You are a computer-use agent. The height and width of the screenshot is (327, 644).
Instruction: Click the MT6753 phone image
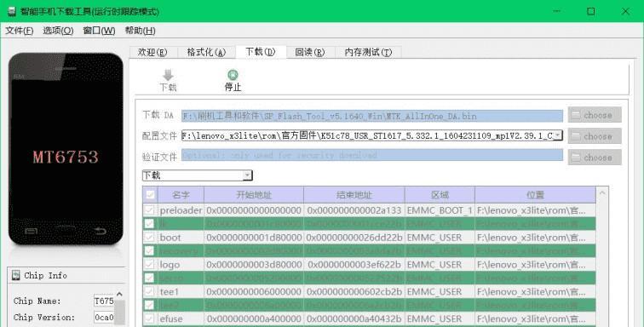[66, 149]
